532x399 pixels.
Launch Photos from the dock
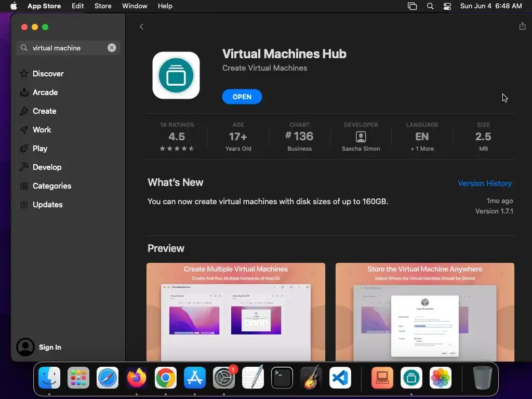click(x=441, y=378)
